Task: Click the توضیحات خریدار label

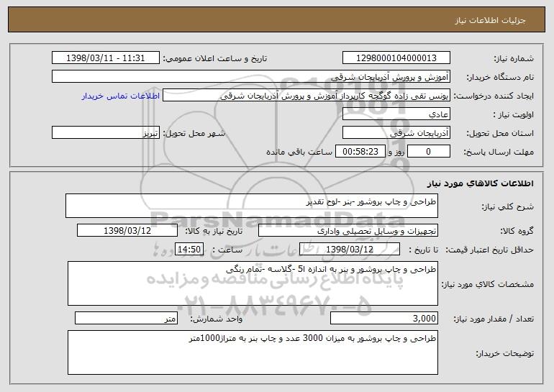Action: [x=505, y=353]
